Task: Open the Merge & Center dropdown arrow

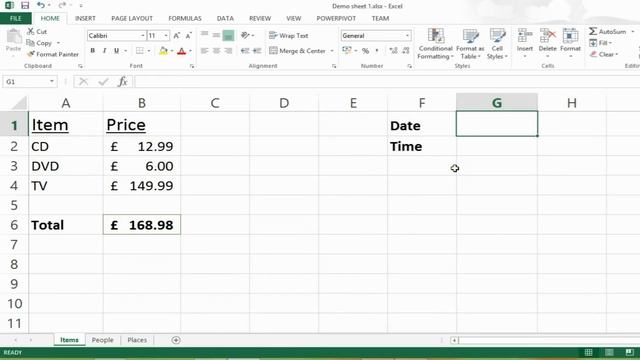Action: tap(332, 51)
